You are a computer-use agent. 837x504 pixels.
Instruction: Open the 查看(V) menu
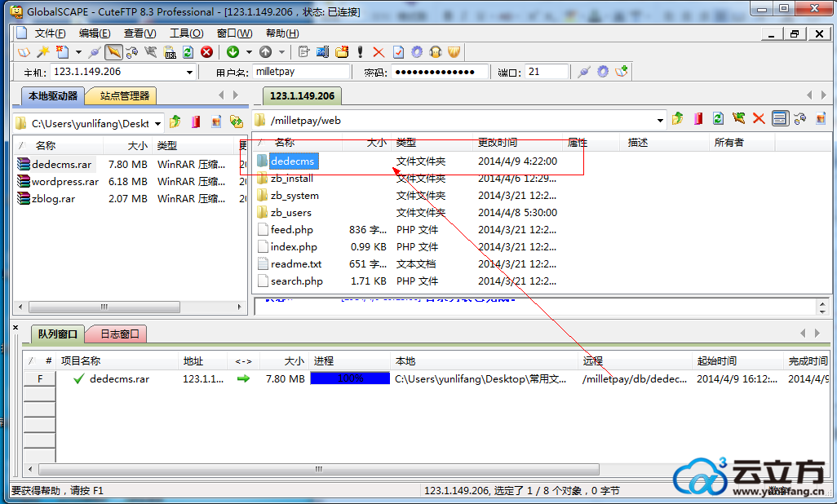(x=139, y=33)
